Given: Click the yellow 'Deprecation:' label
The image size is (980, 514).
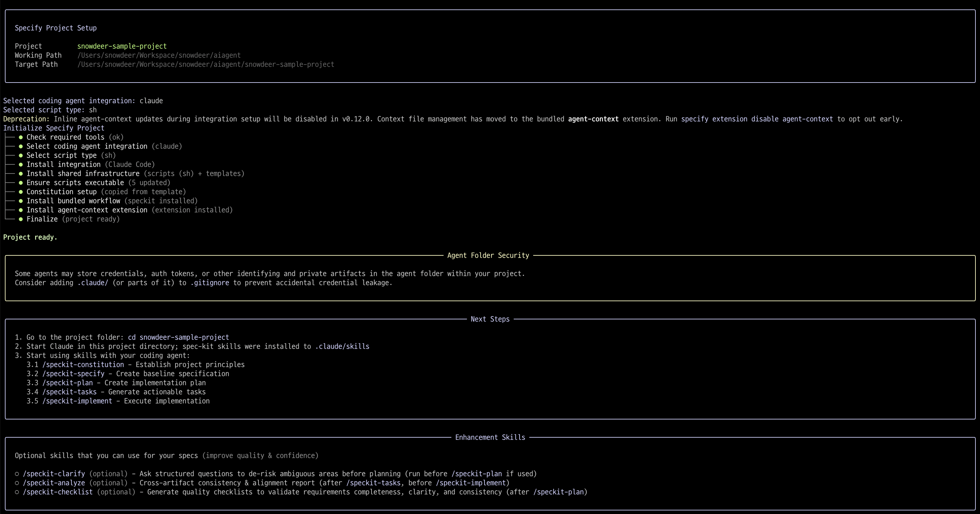Looking at the screenshot, I should (26, 119).
